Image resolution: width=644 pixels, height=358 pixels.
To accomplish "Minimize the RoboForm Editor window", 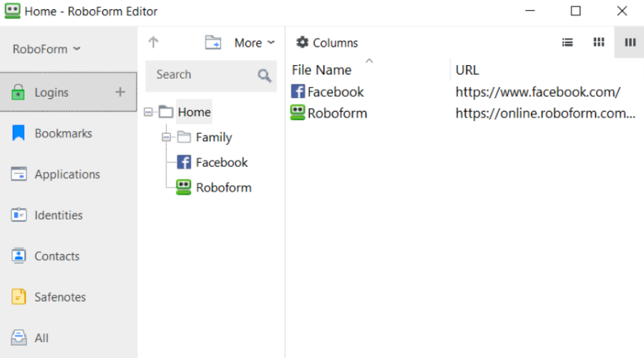I will pos(530,11).
